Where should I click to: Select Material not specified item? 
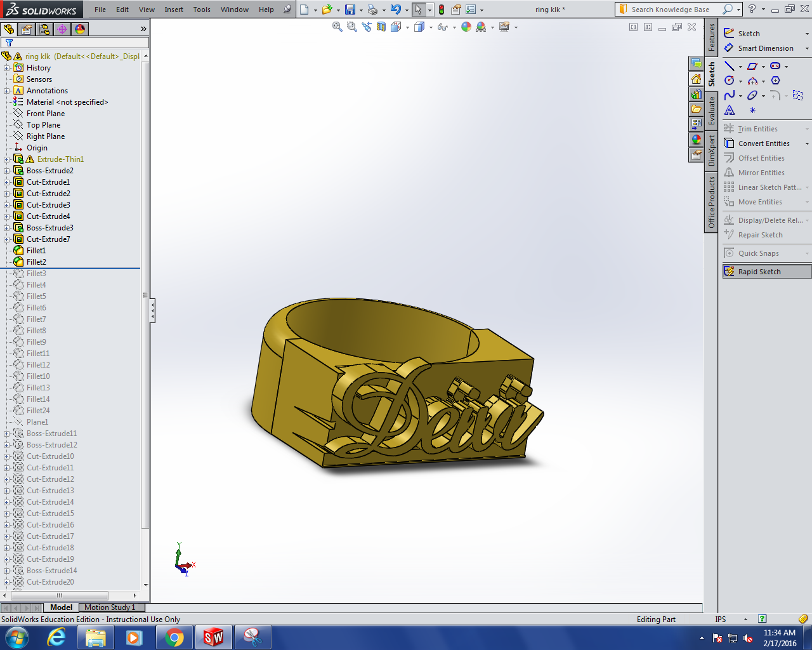pyautogui.click(x=67, y=102)
